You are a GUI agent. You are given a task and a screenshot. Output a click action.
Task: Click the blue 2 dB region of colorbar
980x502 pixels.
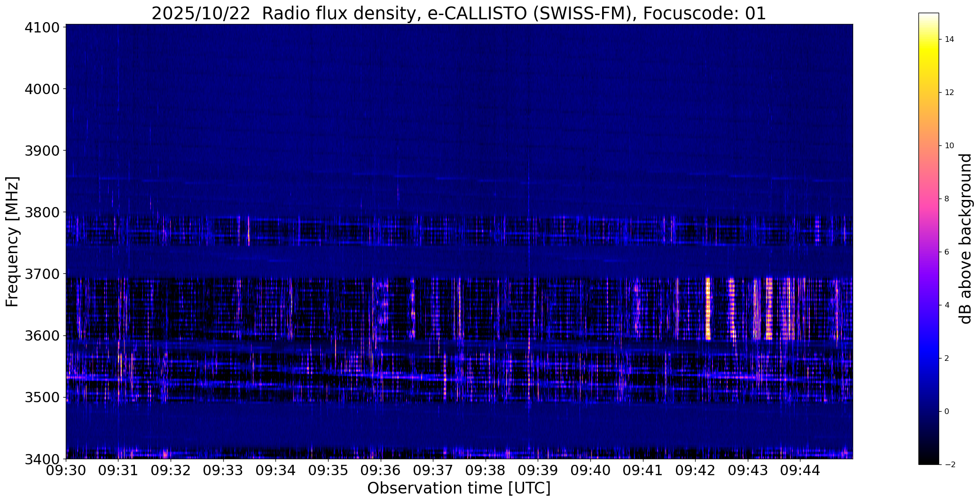[928, 358]
